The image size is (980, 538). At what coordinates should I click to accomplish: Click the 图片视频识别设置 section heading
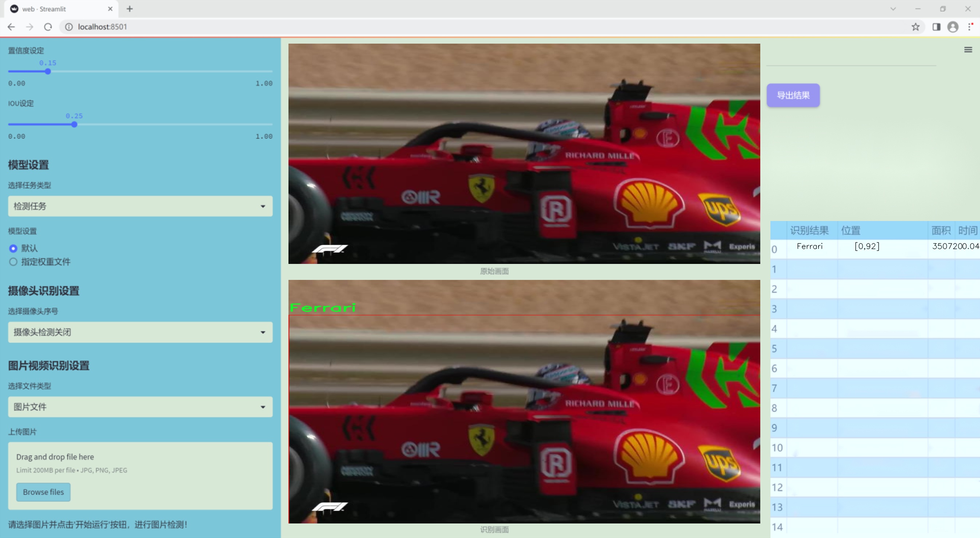49,366
